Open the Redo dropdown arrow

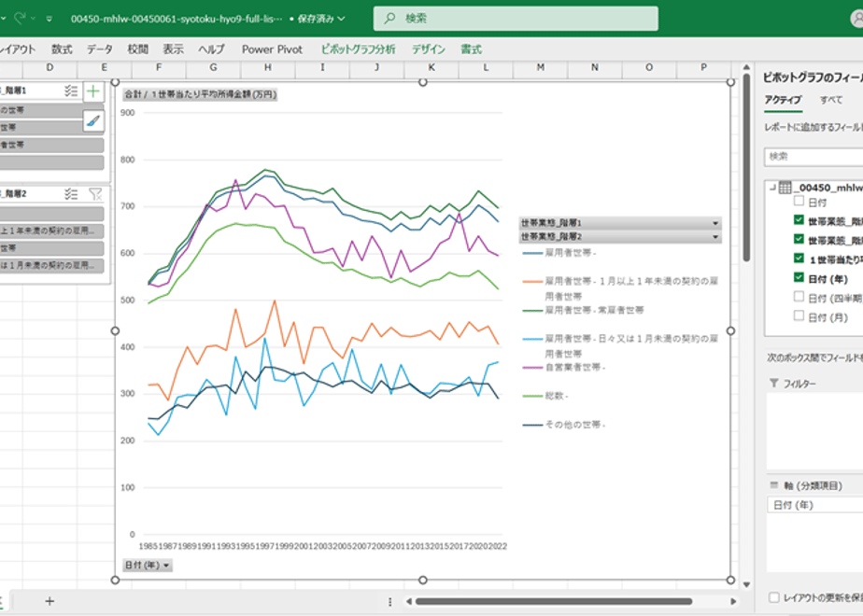[33, 19]
